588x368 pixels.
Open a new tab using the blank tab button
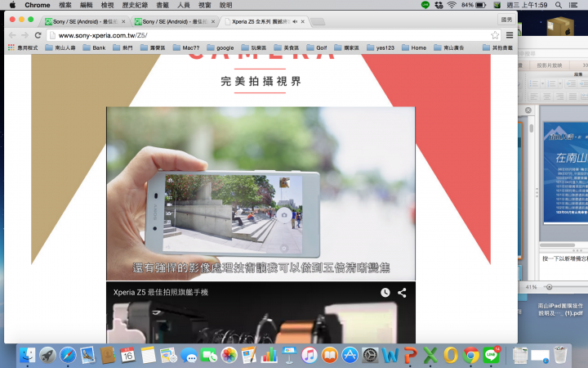click(318, 22)
